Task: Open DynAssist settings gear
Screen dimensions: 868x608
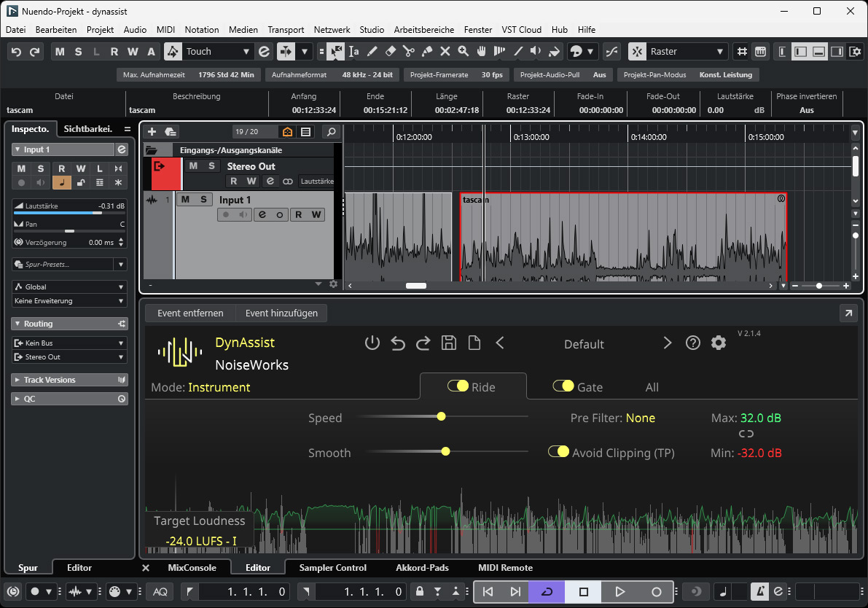Action: coord(719,343)
